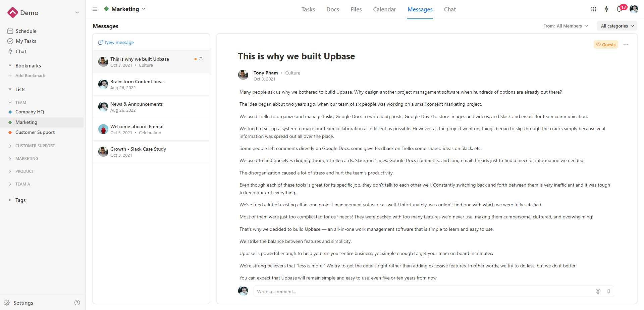Open Welcome aboard, Emma! message

[x=151, y=129]
